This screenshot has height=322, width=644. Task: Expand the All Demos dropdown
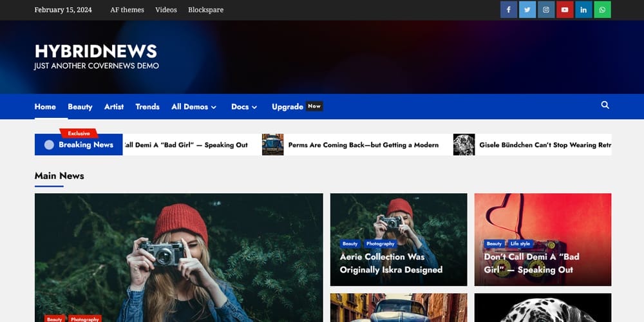pyautogui.click(x=194, y=107)
